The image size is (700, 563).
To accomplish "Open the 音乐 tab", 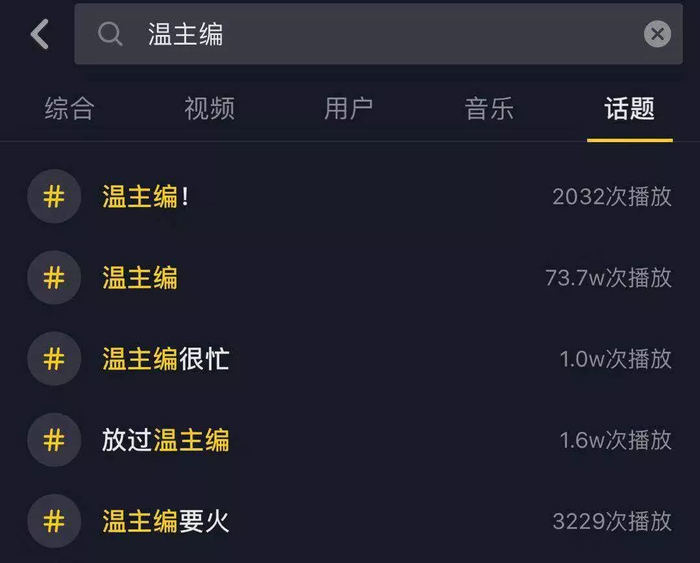I will click(489, 109).
